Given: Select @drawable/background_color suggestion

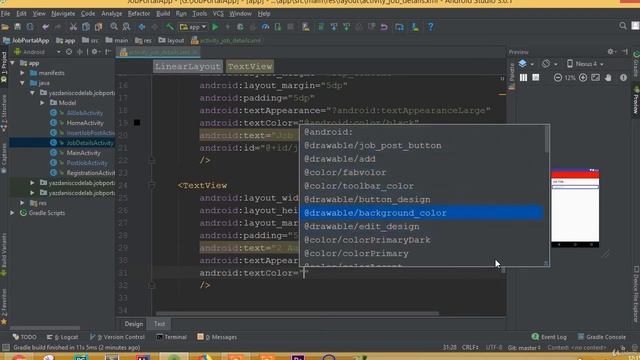Looking at the screenshot, I should pyautogui.click(x=422, y=213).
